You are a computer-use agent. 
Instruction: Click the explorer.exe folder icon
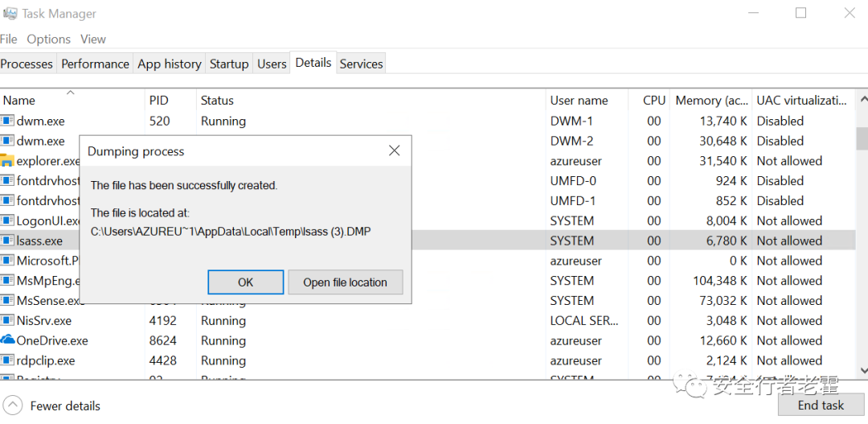[7, 161]
